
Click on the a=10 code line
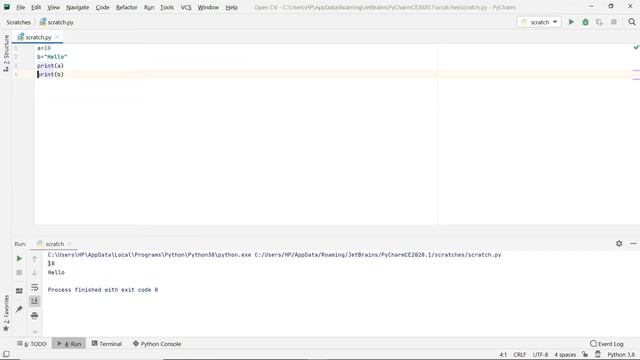tap(44, 48)
